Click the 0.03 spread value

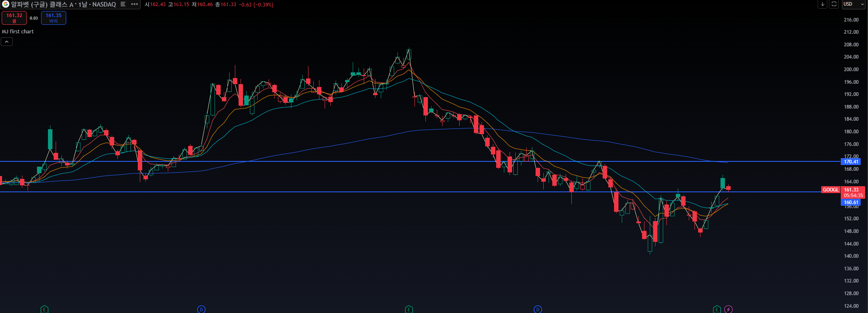pos(34,18)
